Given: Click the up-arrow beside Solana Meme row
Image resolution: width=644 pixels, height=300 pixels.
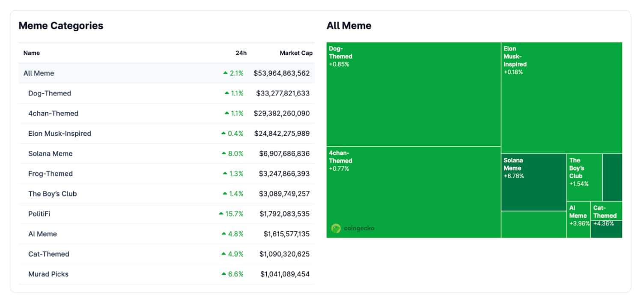Looking at the screenshot, I should point(224,153).
